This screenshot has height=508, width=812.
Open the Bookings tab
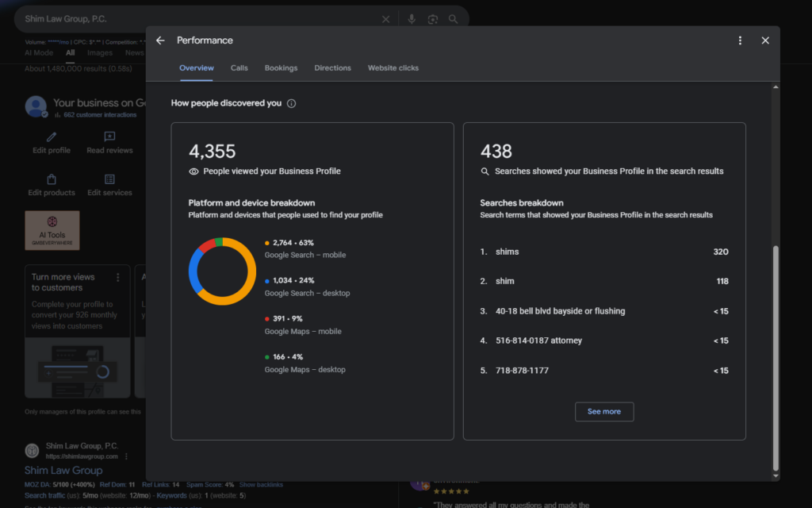(x=281, y=68)
